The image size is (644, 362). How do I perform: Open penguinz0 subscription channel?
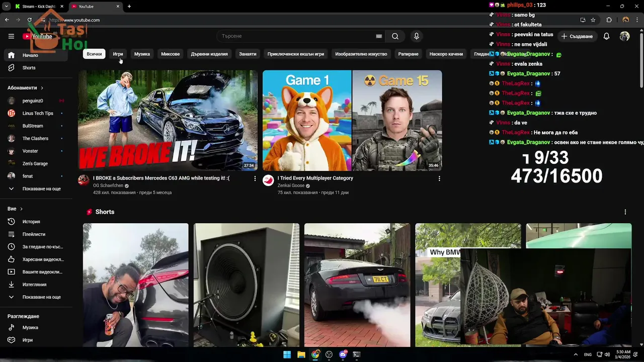tap(35, 101)
